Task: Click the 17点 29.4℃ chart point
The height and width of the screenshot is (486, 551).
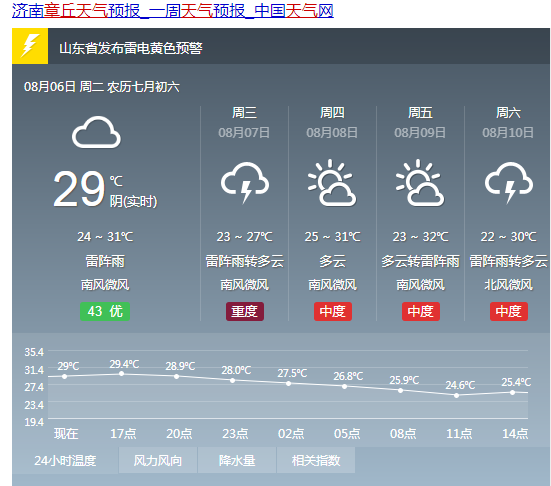Action: pos(121,374)
